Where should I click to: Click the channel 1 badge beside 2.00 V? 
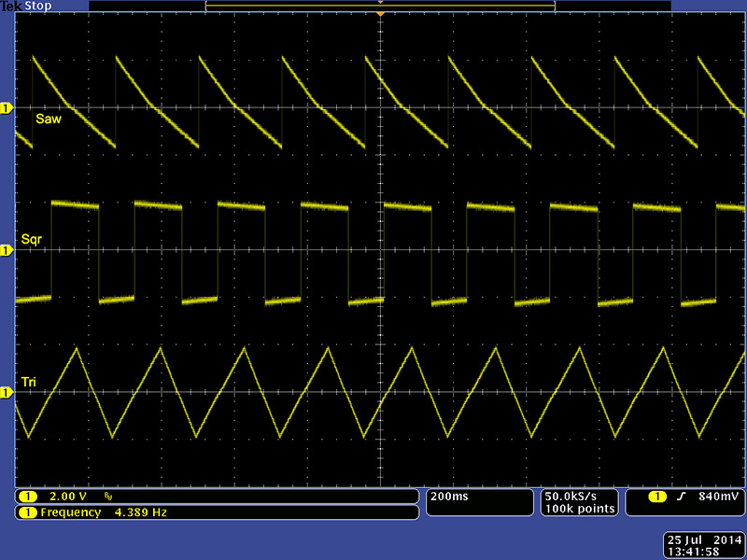pyautogui.click(x=28, y=497)
